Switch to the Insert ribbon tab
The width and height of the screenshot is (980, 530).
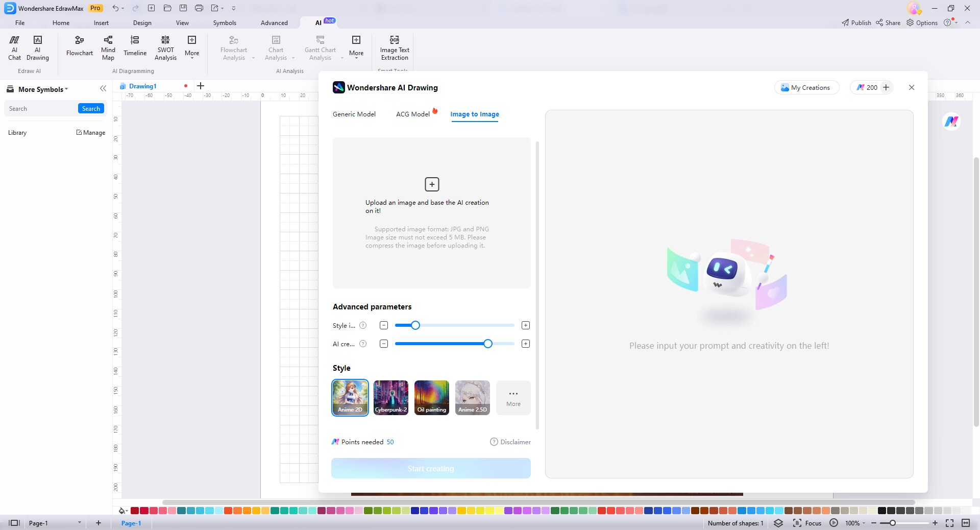[x=101, y=22]
